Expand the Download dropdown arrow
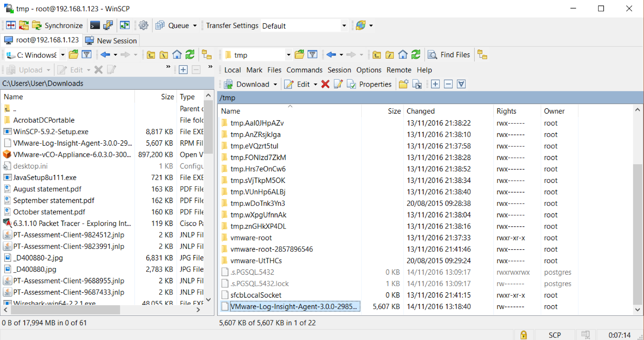Viewport: 644px width, 340px height. pos(275,84)
